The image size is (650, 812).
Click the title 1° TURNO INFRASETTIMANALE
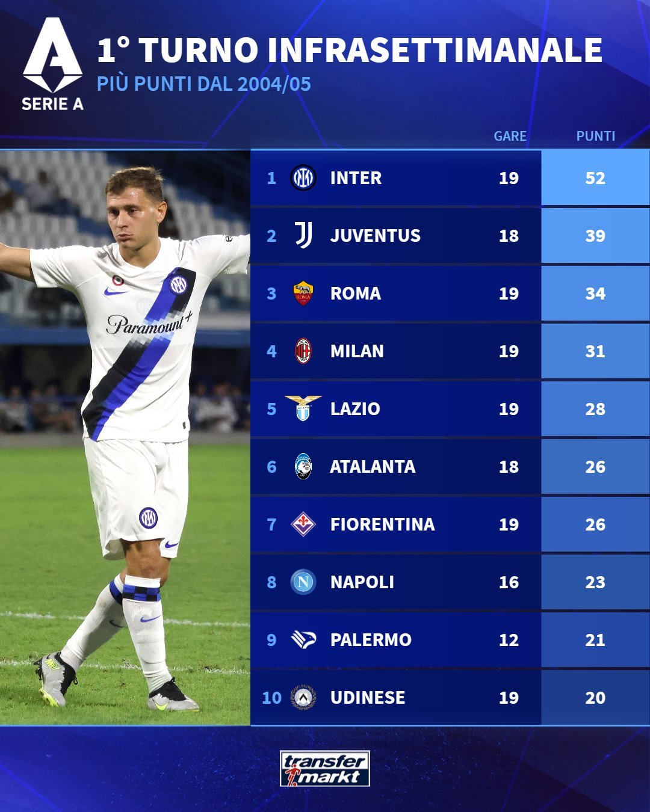pos(350,50)
